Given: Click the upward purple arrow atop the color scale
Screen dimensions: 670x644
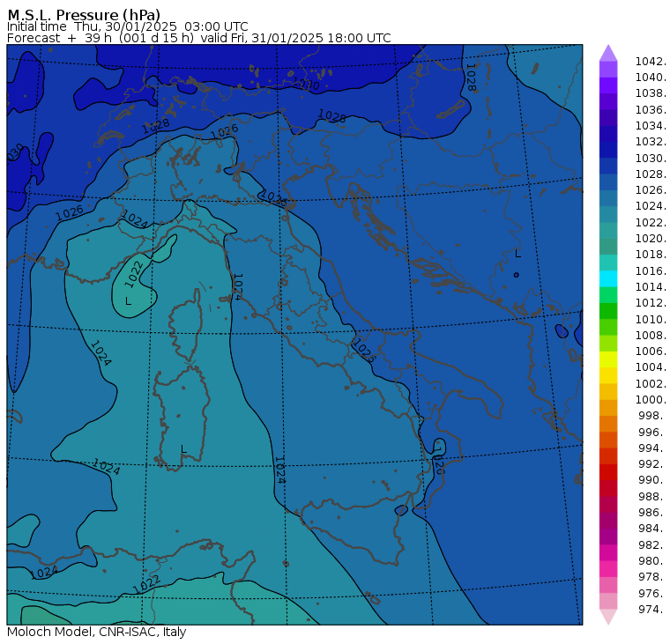Looking at the screenshot, I should 608,53.
